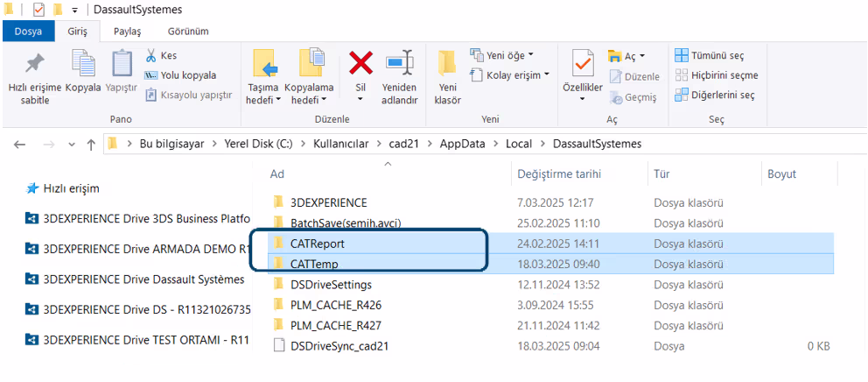Image resolution: width=868 pixels, height=382 pixels.
Task: Switch to the Paylaş tab
Action: pos(128,32)
